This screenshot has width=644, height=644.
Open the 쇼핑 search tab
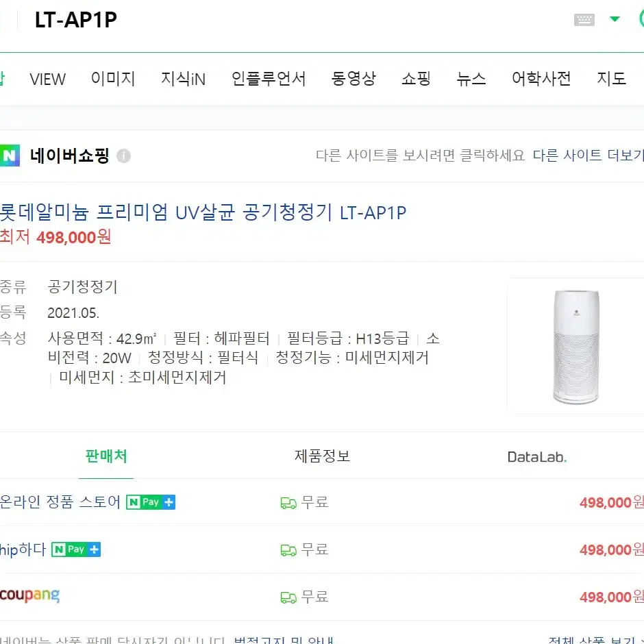(x=416, y=79)
